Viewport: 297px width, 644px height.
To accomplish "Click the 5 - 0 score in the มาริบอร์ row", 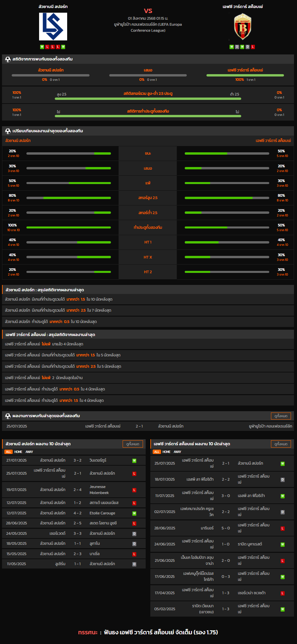I will 226,528.
